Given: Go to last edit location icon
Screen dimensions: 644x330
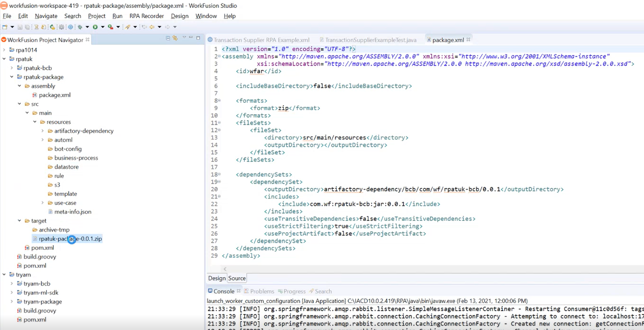Looking at the screenshot, I should click(x=144, y=27).
